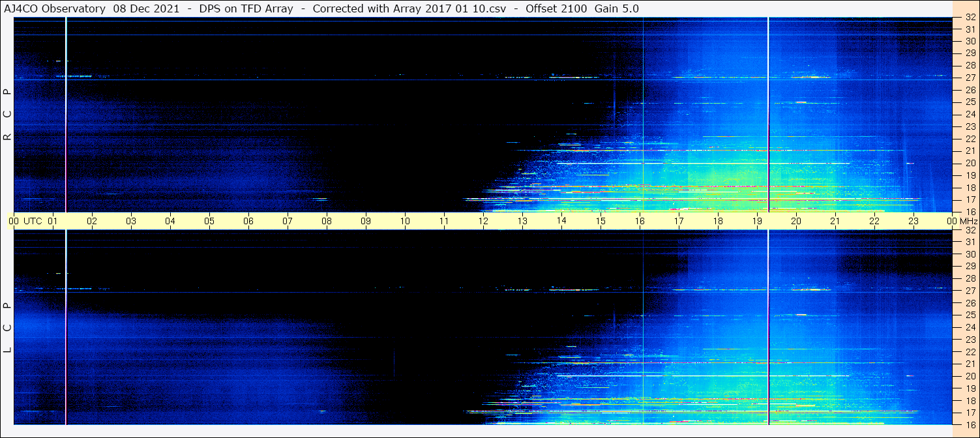Pick the '05' hour tick label
980x438 pixels.
209,221
